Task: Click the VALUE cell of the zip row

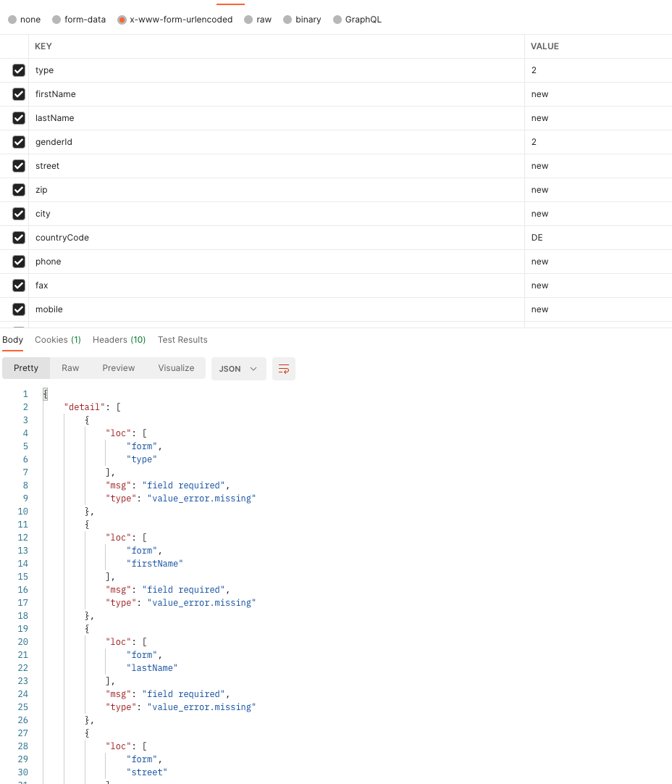Action: pyautogui.click(x=579, y=190)
